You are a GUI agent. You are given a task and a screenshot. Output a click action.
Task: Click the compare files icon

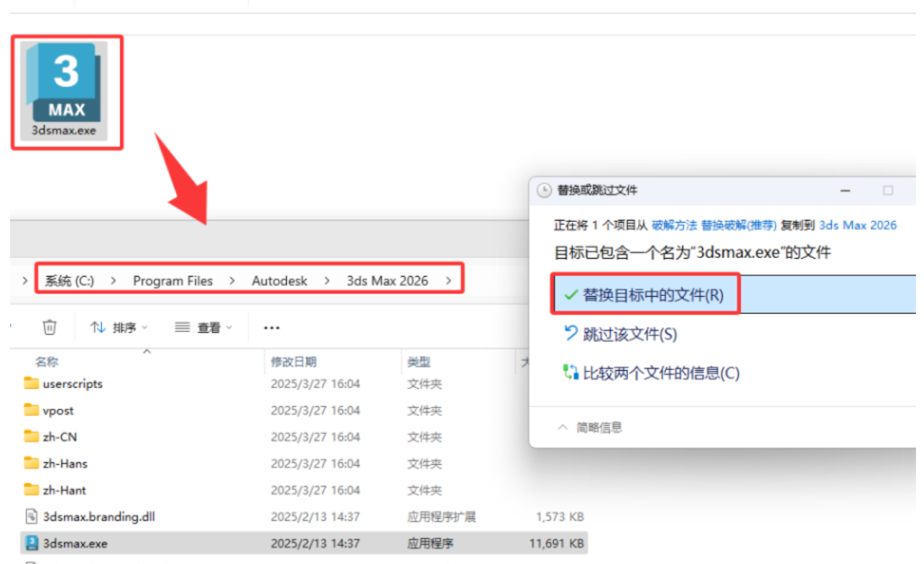click(570, 373)
